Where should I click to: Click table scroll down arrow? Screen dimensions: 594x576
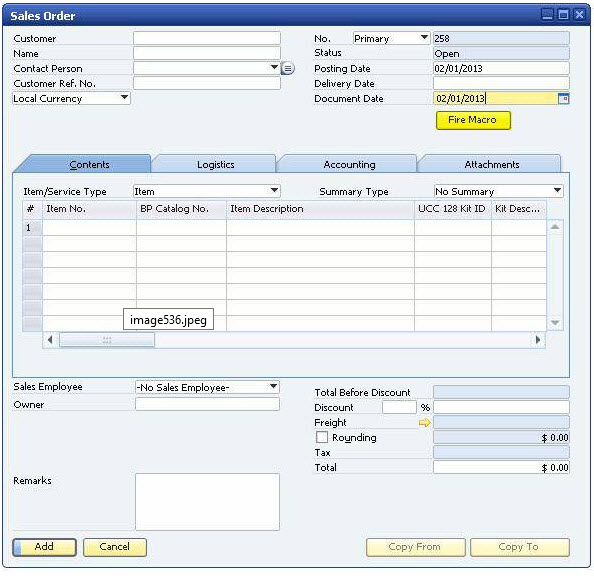pos(555,323)
